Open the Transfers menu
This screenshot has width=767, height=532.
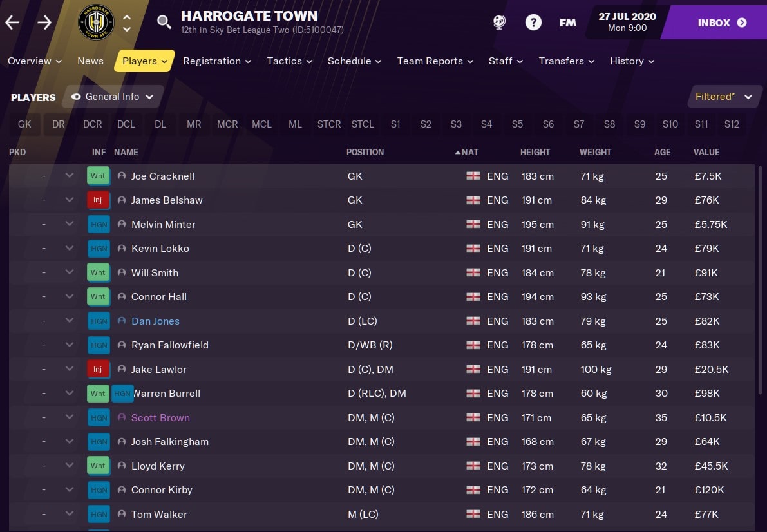[x=567, y=61]
